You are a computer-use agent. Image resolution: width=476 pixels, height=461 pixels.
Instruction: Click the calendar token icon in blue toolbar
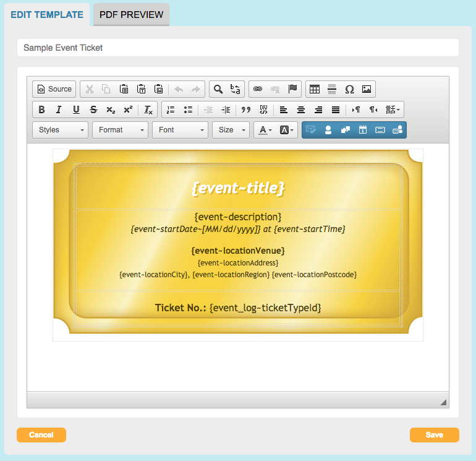click(x=363, y=130)
